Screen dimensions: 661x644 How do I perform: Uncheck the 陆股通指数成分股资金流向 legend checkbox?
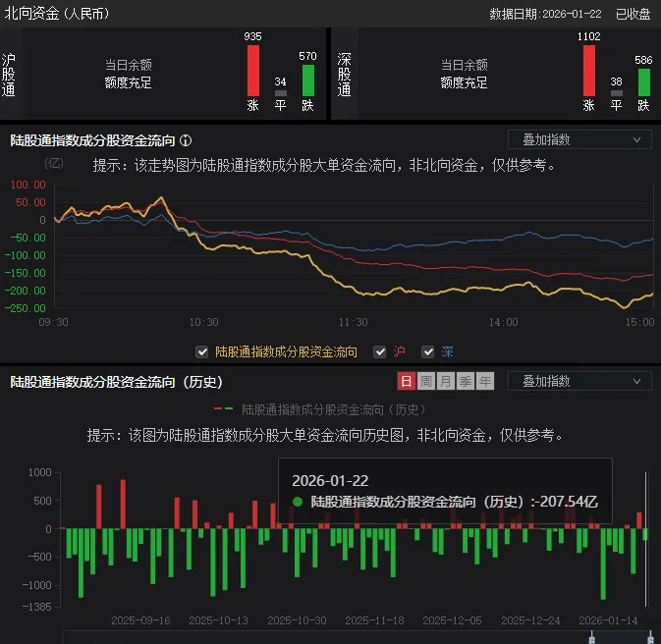[x=202, y=351]
